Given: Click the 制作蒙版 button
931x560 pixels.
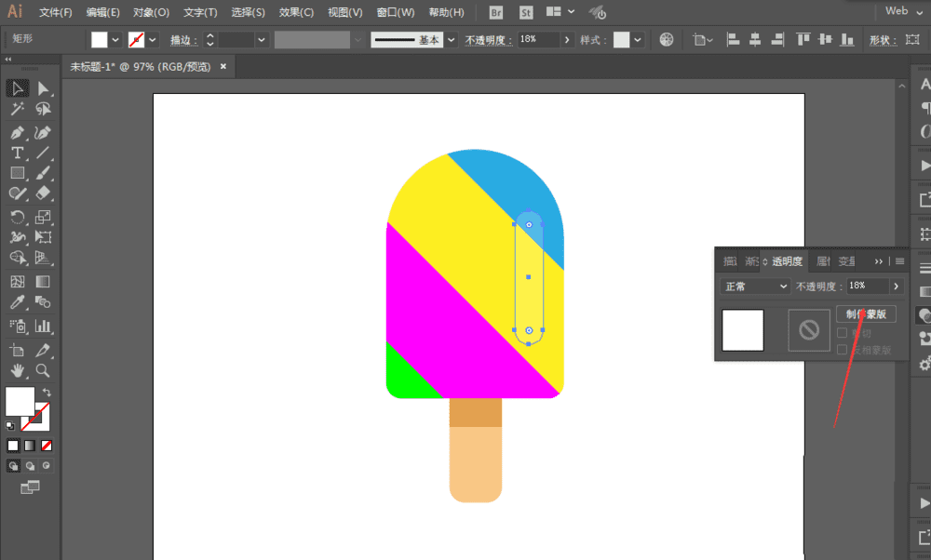Looking at the screenshot, I should tap(866, 314).
